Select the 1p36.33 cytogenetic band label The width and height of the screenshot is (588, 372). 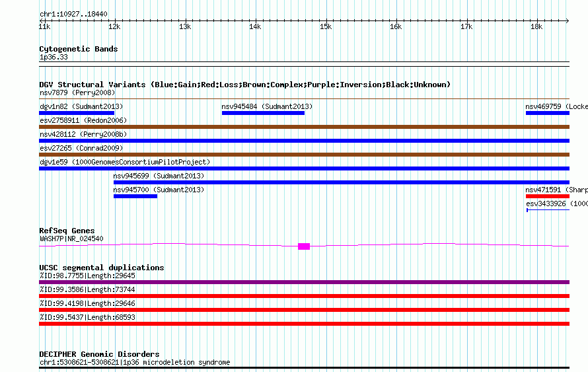[54, 57]
